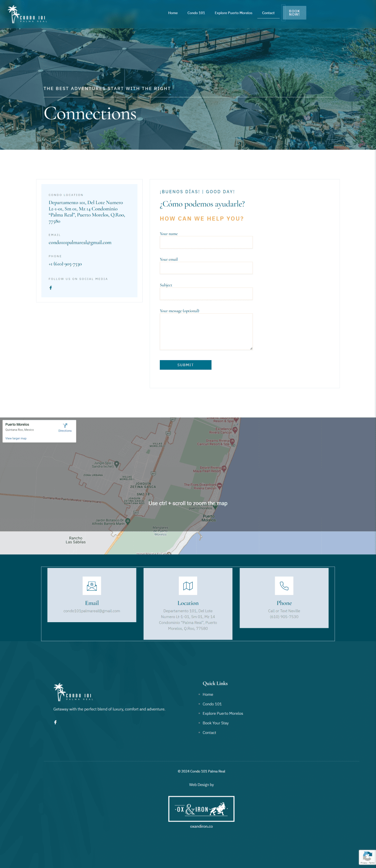This screenshot has height=868, width=376.
Task: Click the envelope Email icon
Action: click(x=92, y=586)
